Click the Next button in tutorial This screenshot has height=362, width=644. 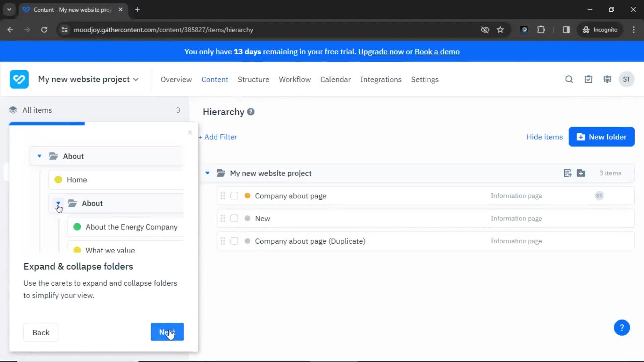pos(167,333)
